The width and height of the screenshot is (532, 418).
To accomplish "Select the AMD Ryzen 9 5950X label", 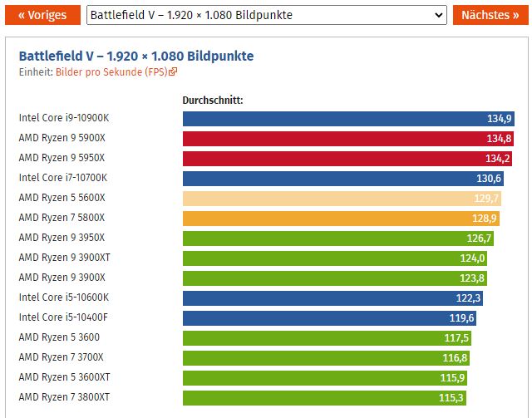I will tap(62, 158).
